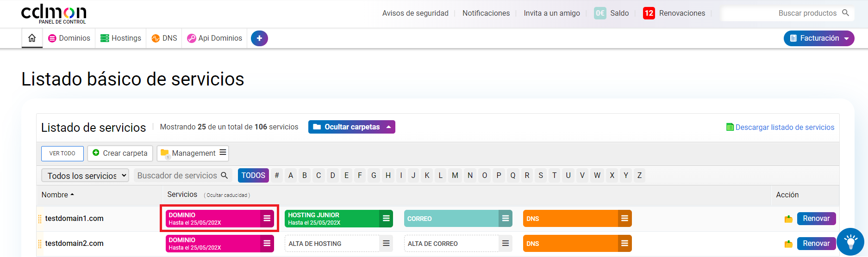Open the testdomain2.com Dominio menu icon

pyautogui.click(x=267, y=244)
